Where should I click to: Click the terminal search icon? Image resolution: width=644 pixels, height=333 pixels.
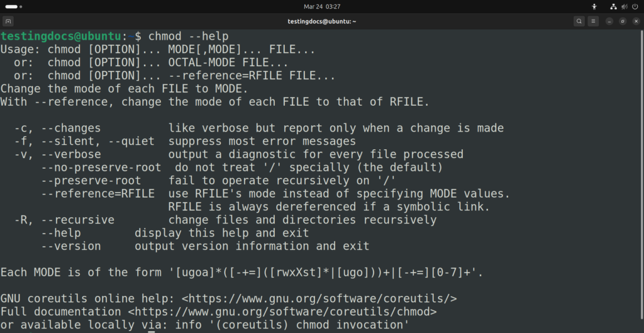pyautogui.click(x=579, y=21)
